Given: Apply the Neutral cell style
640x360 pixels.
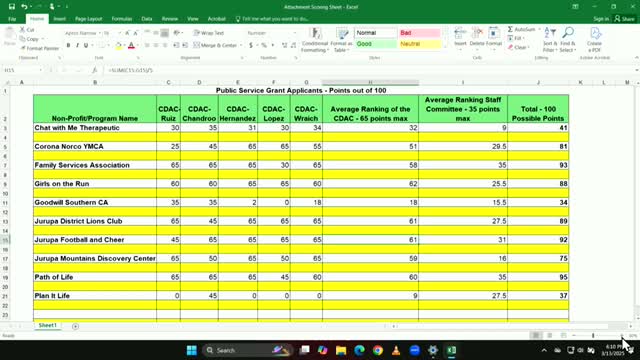Looking at the screenshot, I should 419,44.
